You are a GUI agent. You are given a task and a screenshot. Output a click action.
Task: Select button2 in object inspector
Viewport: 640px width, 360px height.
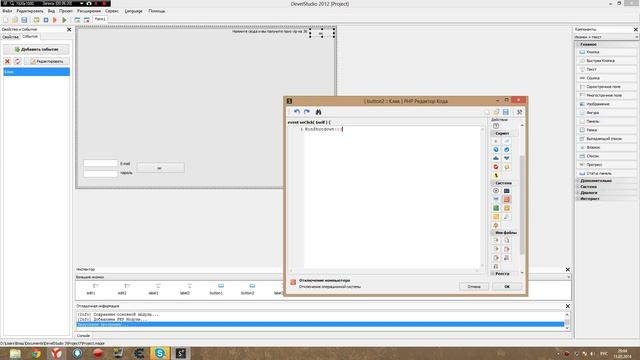[x=248, y=289]
